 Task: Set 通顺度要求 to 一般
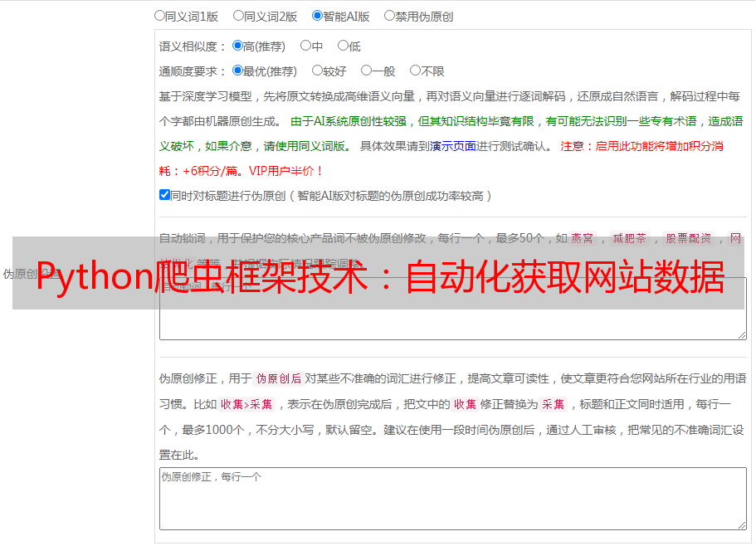click(x=367, y=71)
